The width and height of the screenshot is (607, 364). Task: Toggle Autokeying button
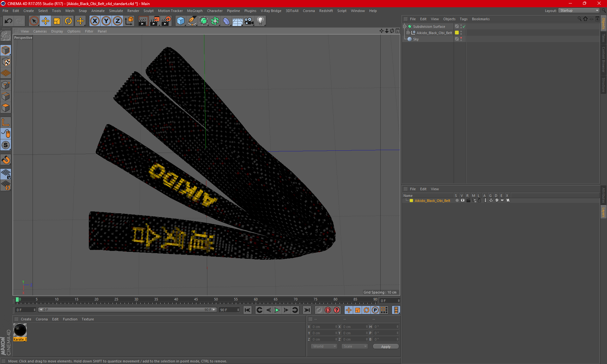click(328, 310)
